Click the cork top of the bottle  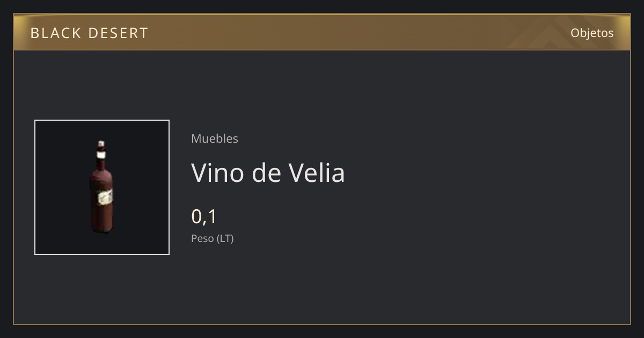coord(101,144)
